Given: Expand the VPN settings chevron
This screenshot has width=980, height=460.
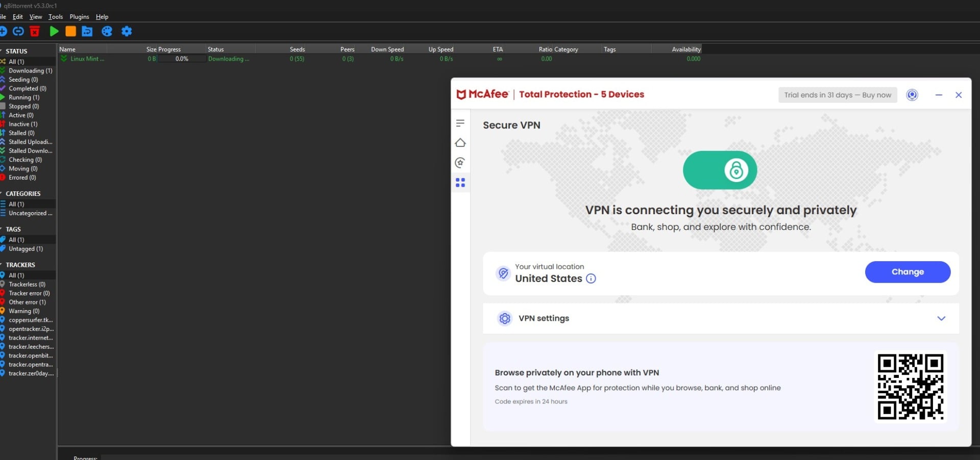Looking at the screenshot, I should point(941,318).
